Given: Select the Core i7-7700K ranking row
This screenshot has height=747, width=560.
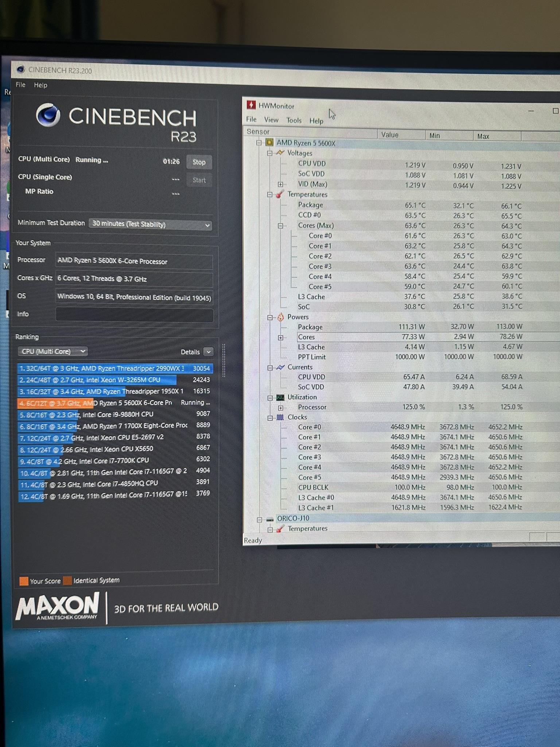Looking at the screenshot, I should tap(115, 460).
